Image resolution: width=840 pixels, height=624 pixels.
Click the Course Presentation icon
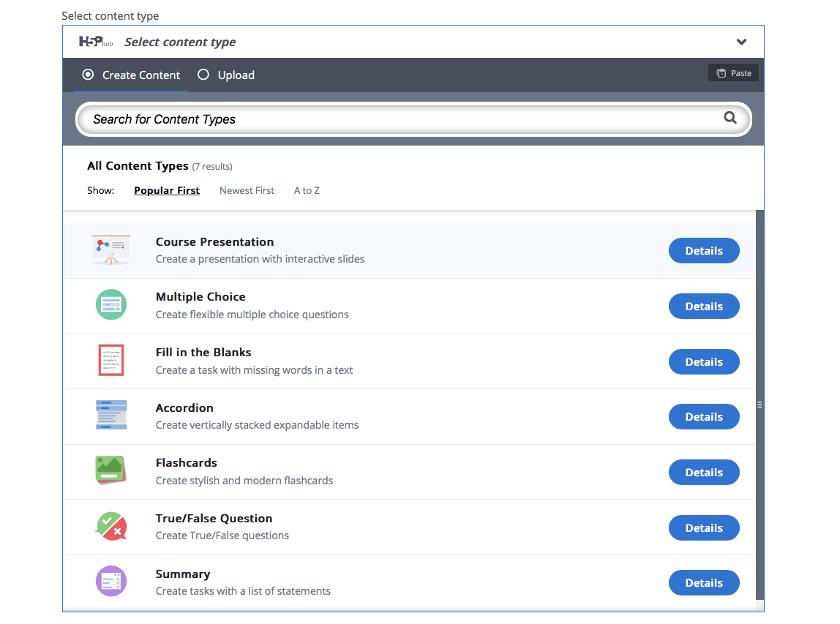coord(111,250)
